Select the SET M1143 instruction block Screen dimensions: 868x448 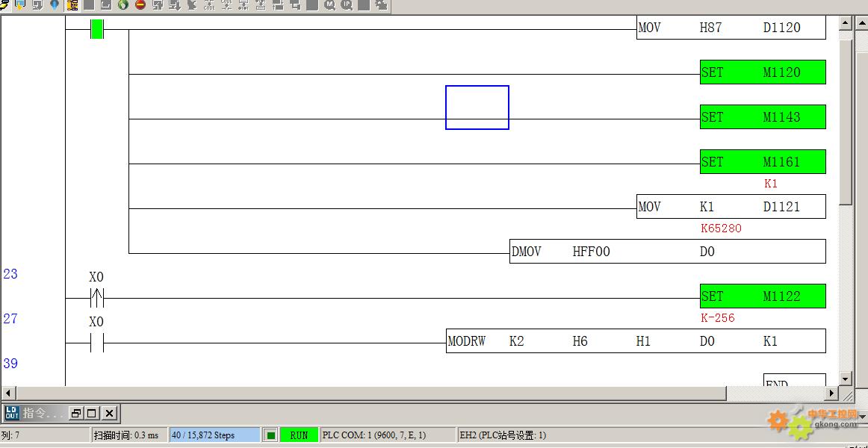[x=762, y=117]
